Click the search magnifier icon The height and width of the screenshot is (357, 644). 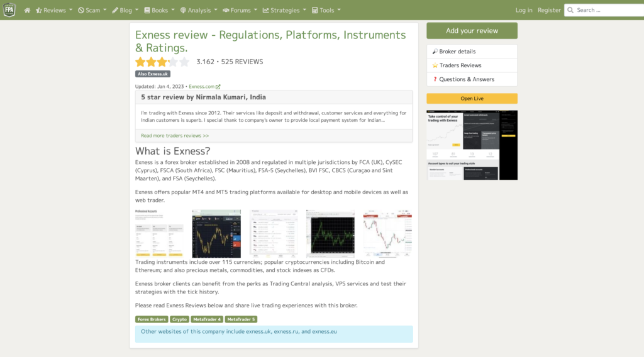[x=570, y=10]
